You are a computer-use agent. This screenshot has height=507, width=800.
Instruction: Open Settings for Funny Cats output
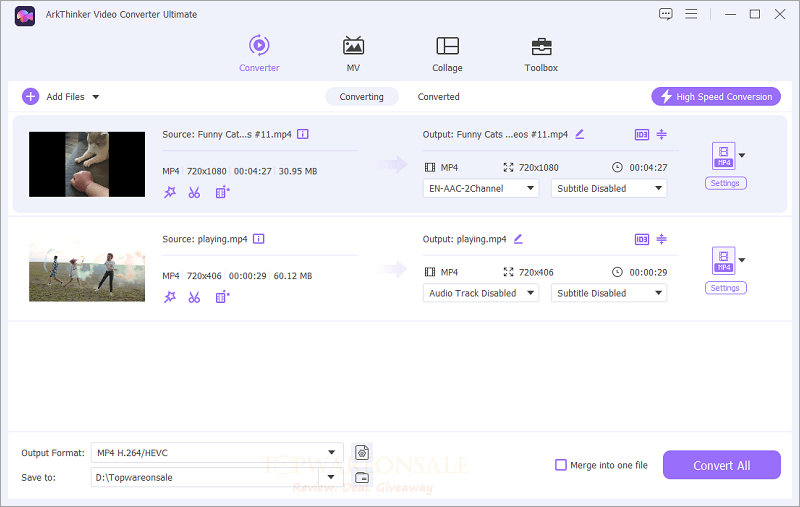(725, 183)
